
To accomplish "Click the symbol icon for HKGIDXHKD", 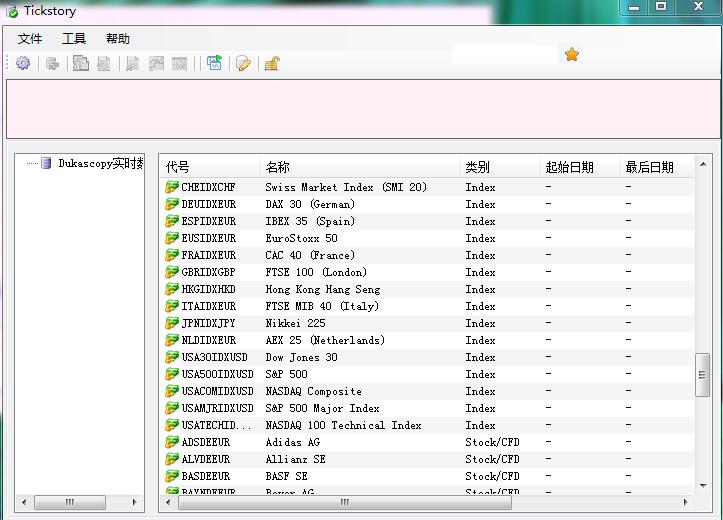I will (x=172, y=289).
